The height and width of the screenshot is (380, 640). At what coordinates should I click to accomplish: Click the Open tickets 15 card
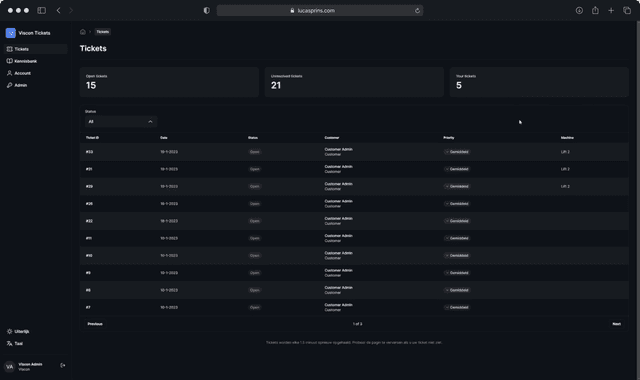pos(169,82)
